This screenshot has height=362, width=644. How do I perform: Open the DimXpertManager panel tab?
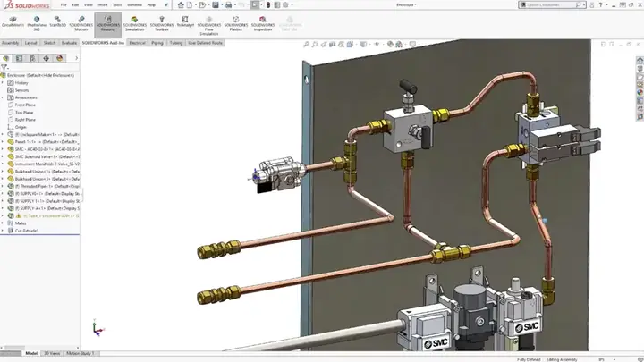click(x=46, y=58)
